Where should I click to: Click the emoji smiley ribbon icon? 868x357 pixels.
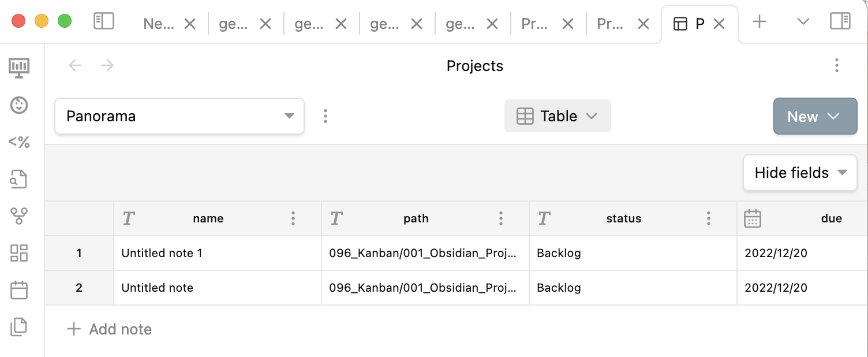(x=19, y=105)
